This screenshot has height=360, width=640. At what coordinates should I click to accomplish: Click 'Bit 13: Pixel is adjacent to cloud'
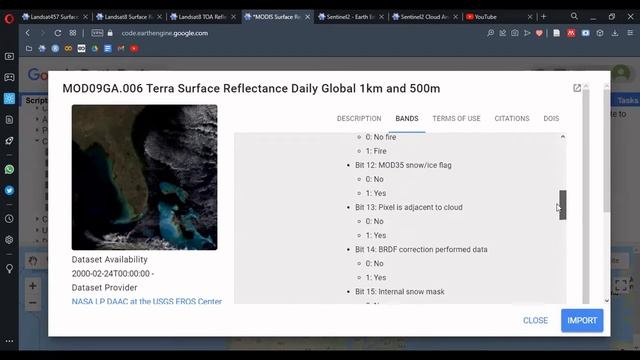(x=409, y=207)
